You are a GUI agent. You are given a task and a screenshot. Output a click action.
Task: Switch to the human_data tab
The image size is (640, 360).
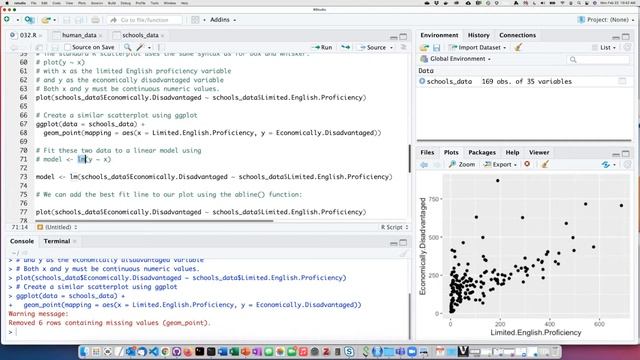[79, 35]
